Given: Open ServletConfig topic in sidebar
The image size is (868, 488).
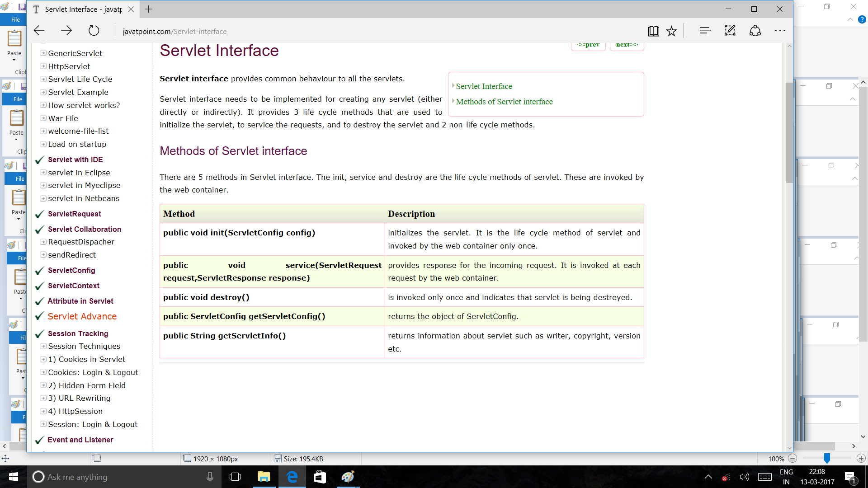Looking at the screenshot, I should (x=71, y=270).
